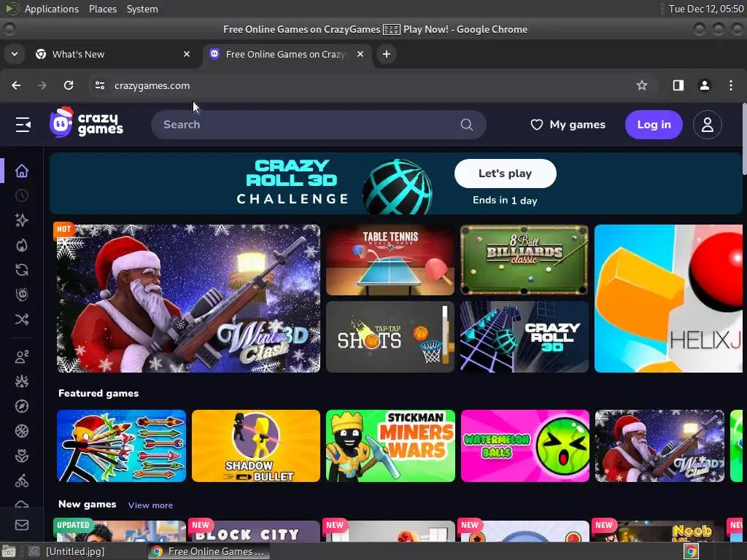Open Recently played clock icon in sidebar
The image size is (747, 560).
coord(21,195)
